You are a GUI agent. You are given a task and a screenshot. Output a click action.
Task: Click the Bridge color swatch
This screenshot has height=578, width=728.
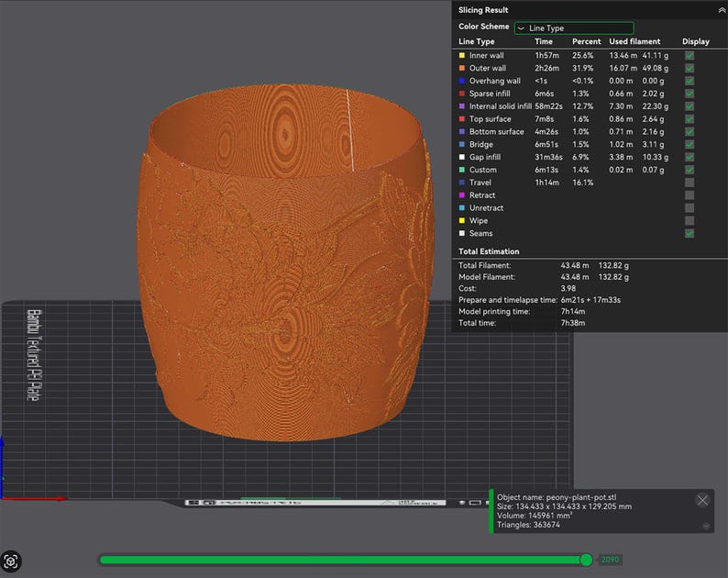click(x=462, y=145)
